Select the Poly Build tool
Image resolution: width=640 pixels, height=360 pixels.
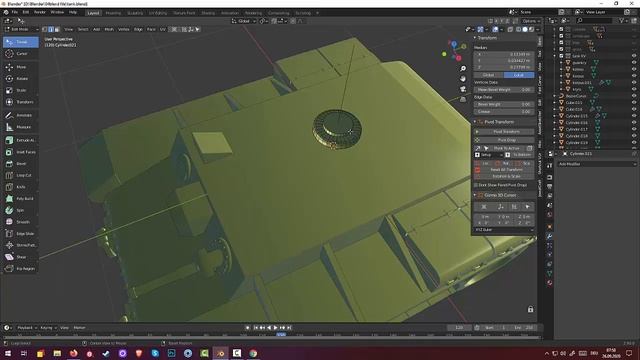coord(20,199)
